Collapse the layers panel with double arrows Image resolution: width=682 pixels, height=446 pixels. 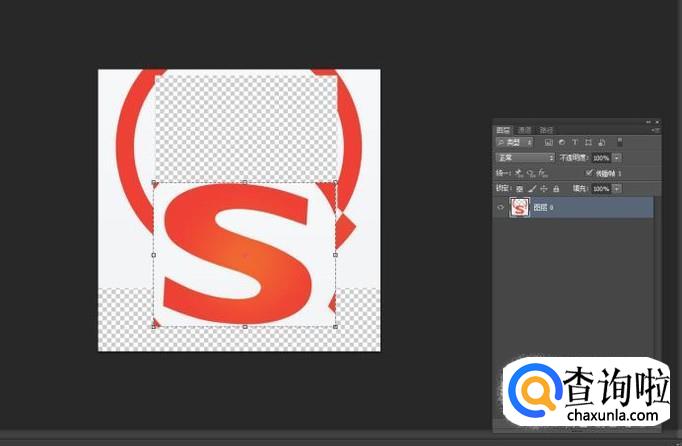648,122
